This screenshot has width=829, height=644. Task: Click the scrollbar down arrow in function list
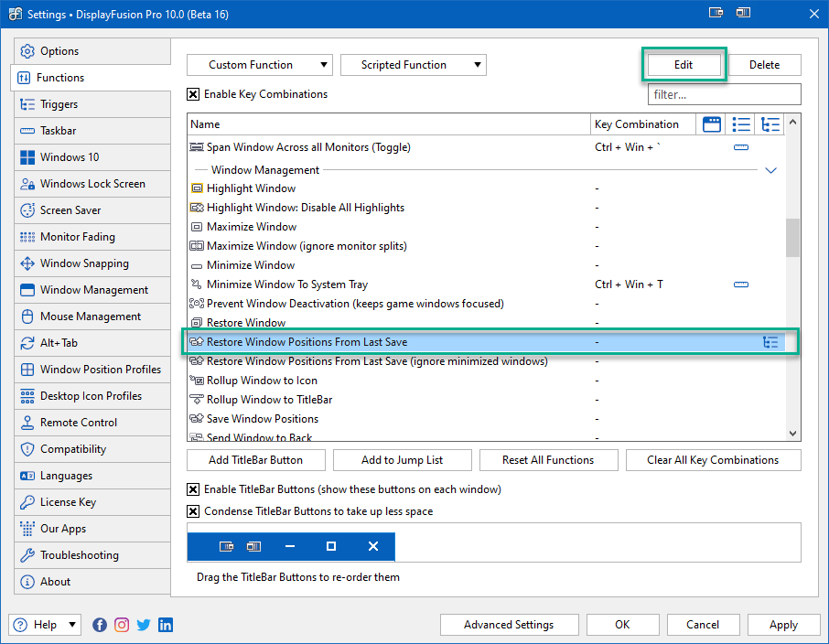(x=792, y=434)
